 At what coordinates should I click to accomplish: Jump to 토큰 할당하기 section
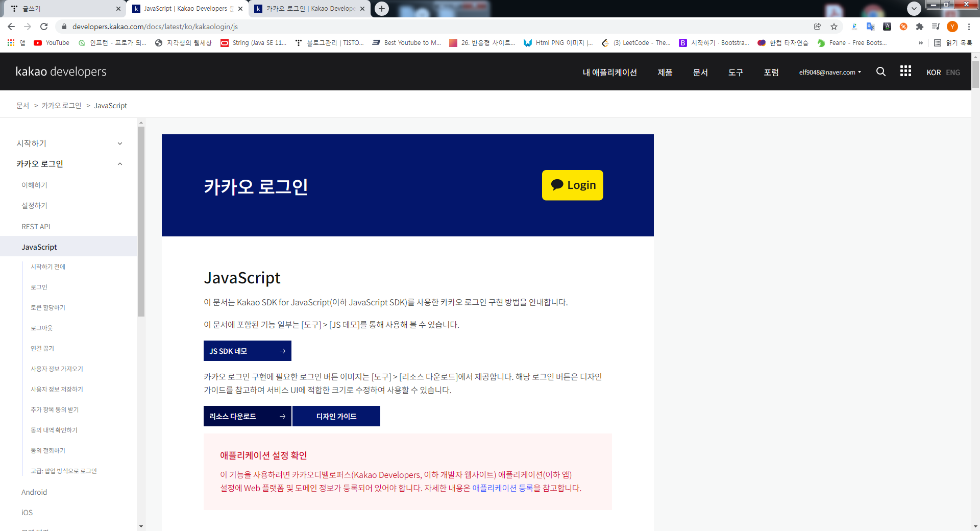(48, 308)
